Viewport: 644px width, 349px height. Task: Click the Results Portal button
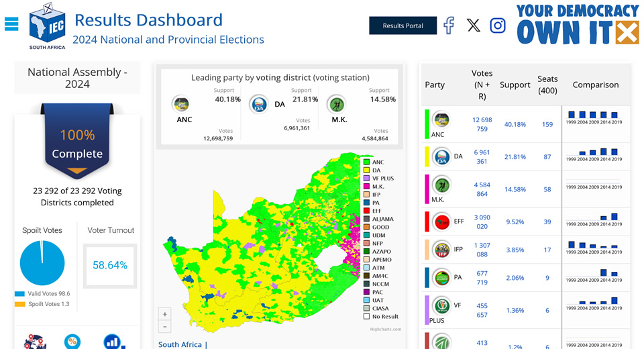tap(403, 26)
